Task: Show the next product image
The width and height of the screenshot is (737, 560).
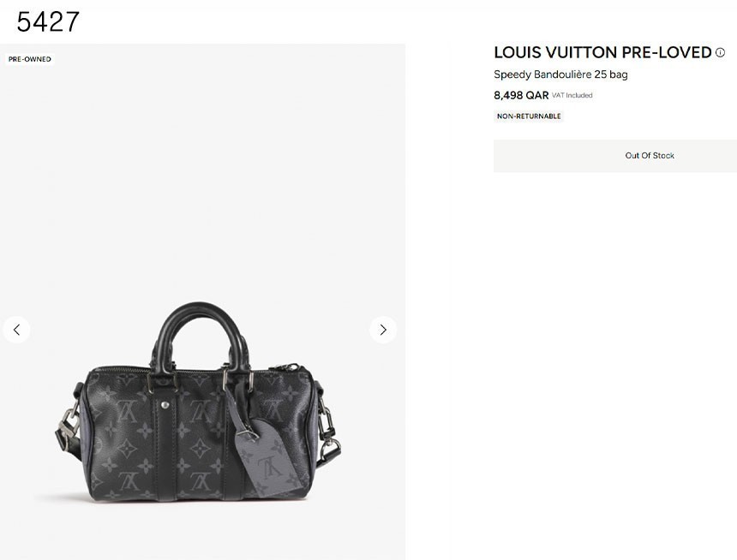Action: pos(383,330)
